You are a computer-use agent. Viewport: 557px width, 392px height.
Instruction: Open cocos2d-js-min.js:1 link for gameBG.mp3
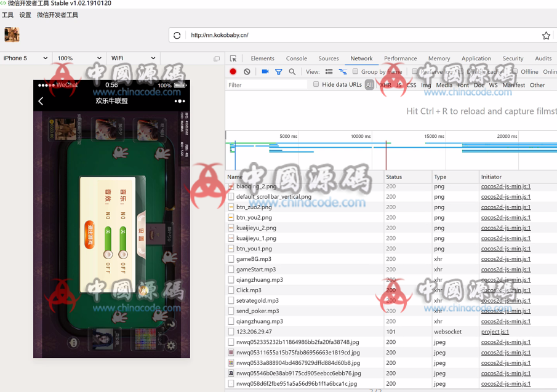pos(506,259)
